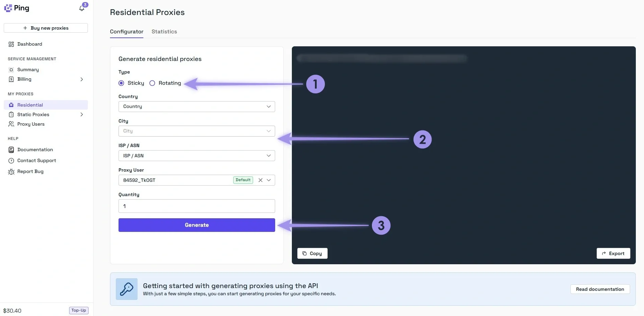The height and width of the screenshot is (316, 644).
Task: Click the notification count badge 3
Action: (x=85, y=5)
